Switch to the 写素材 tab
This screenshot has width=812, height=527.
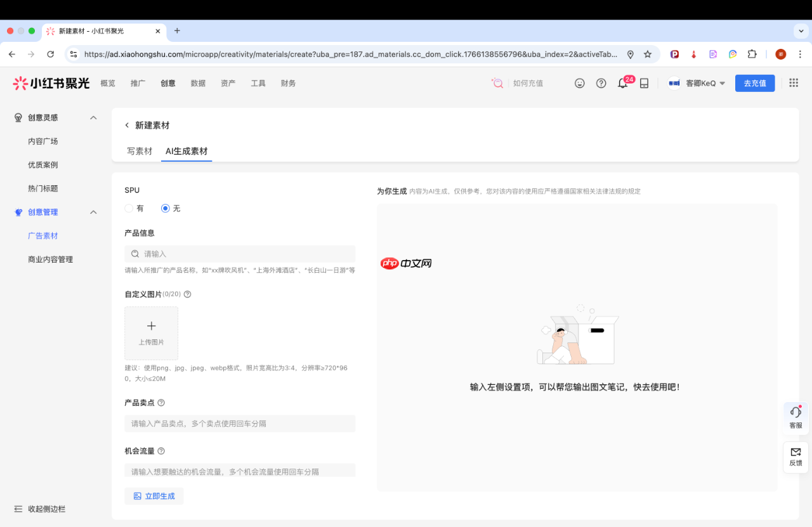pos(140,152)
